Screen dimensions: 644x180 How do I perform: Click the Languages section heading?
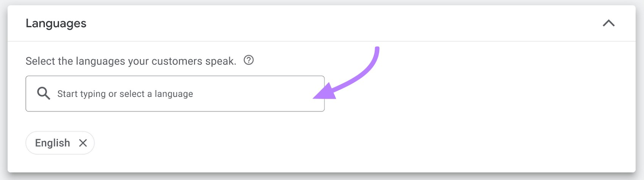coord(56,23)
